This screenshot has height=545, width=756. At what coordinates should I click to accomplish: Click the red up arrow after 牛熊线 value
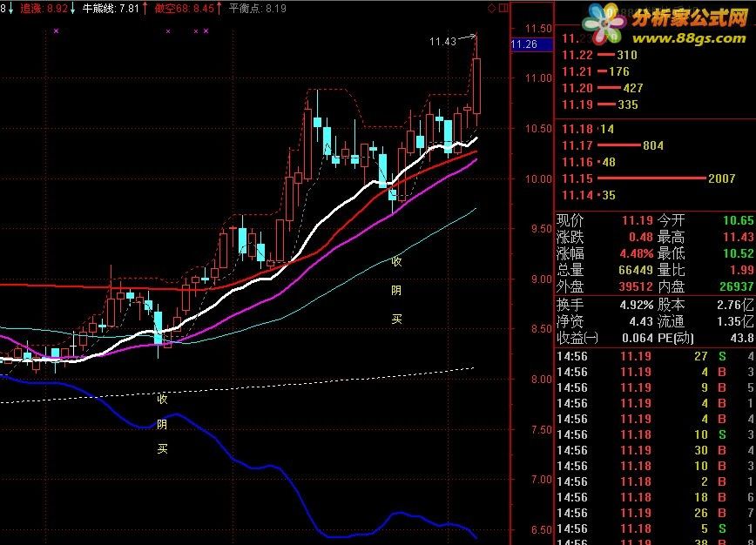click(145, 9)
